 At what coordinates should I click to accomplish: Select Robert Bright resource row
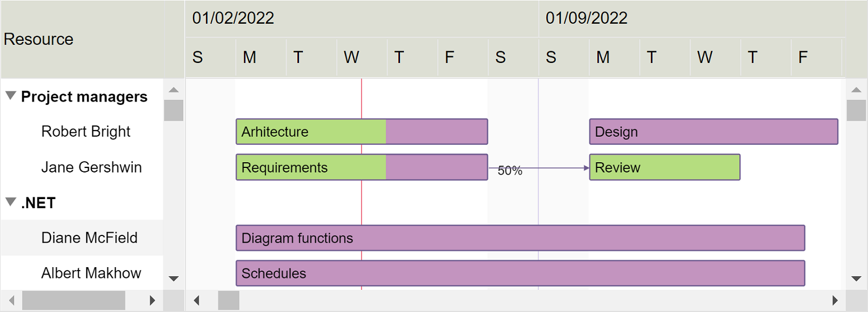[x=86, y=132]
